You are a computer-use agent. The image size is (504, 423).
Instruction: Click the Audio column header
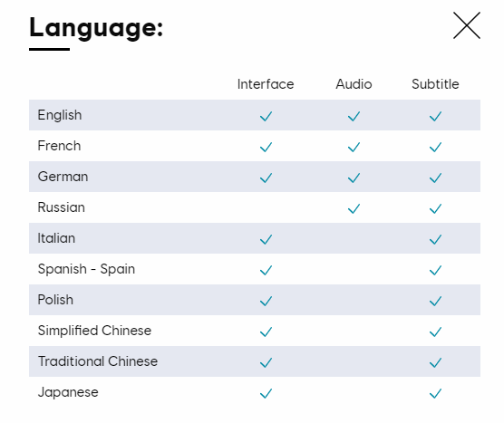[x=354, y=84]
